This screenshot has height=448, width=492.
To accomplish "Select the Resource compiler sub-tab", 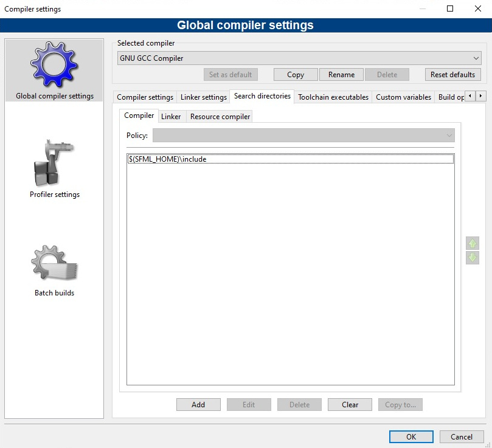I will tap(220, 117).
